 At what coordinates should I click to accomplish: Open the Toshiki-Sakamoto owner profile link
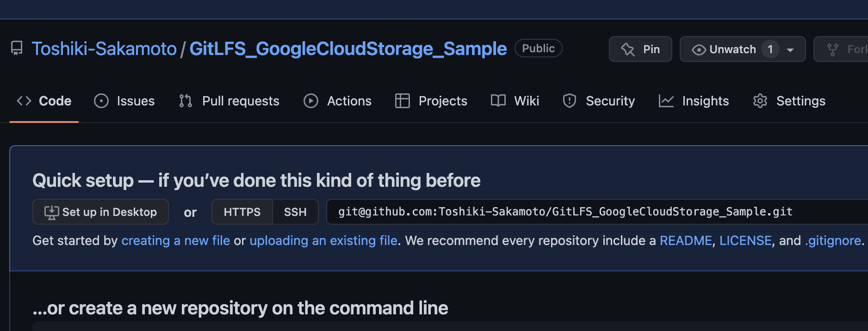pos(104,49)
